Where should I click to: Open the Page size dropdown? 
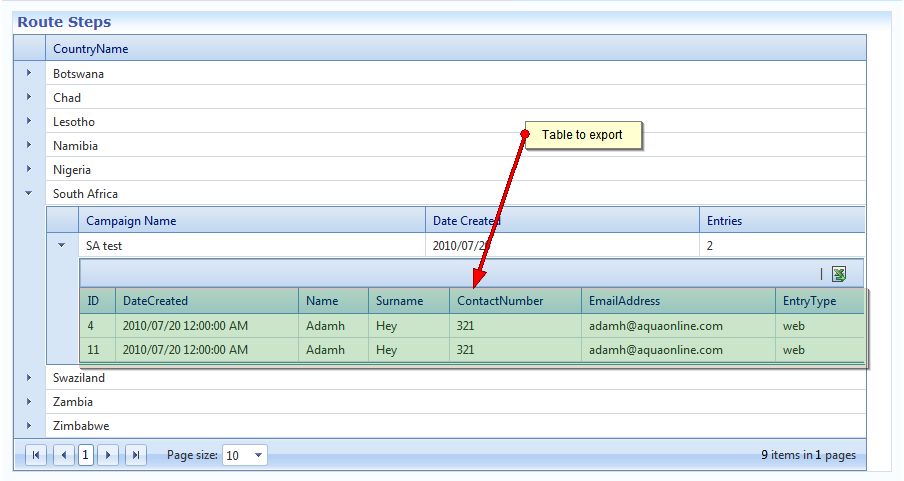click(x=258, y=455)
